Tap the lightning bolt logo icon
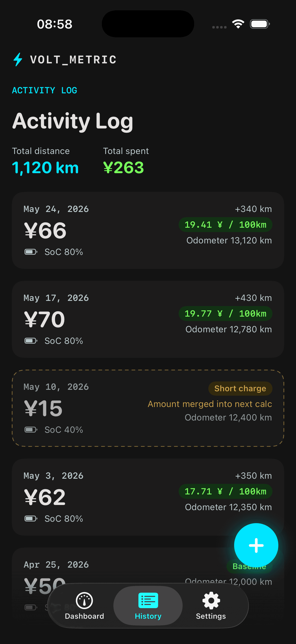The width and height of the screenshot is (296, 644). coord(18,59)
